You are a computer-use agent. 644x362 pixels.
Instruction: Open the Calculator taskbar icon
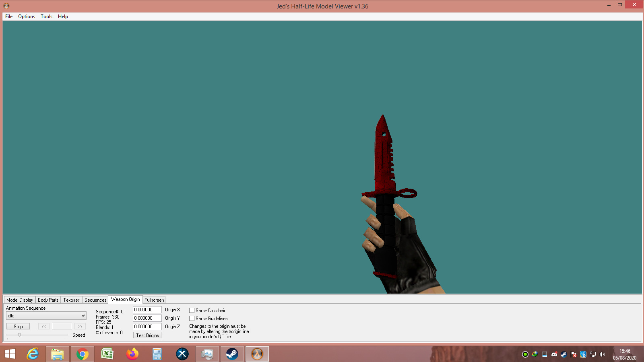click(157, 354)
